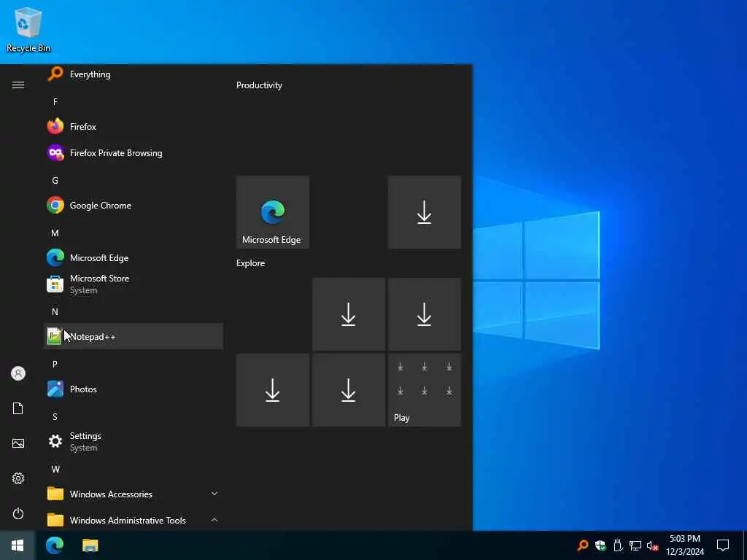Click the letter S section header
Viewport: 747px width, 560px height.
click(x=55, y=416)
